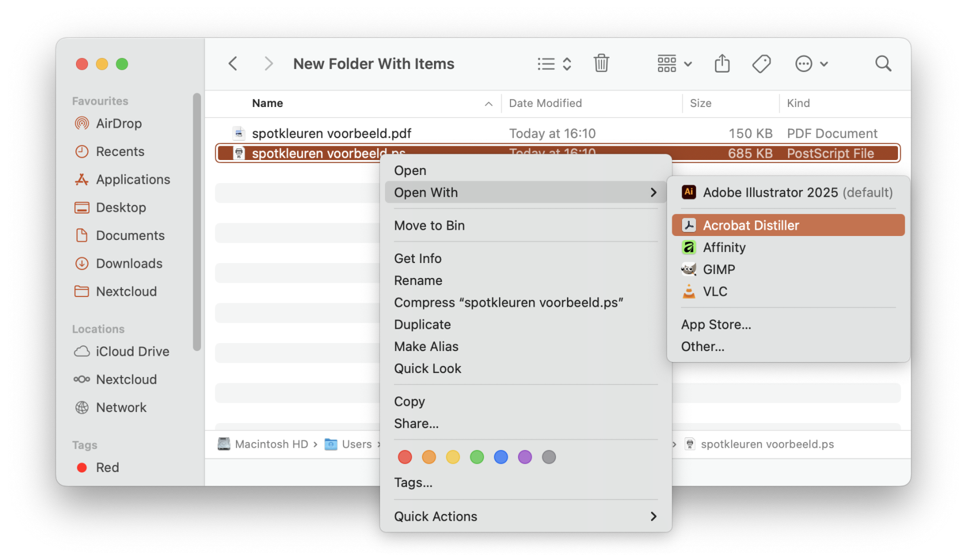Expand the Open With submenu

526,192
